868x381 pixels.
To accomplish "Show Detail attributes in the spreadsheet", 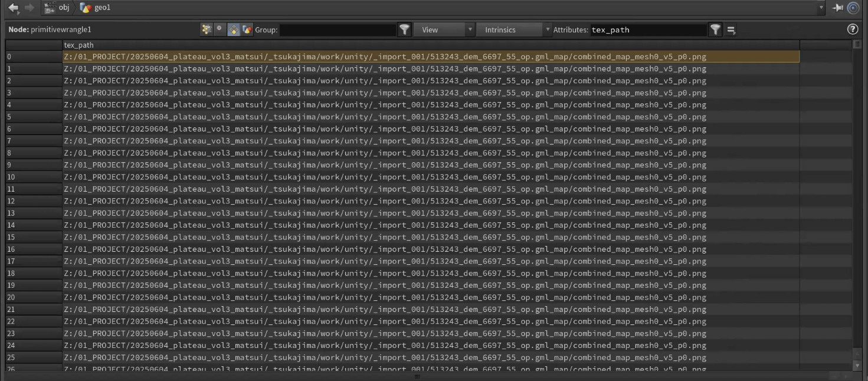I will [247, 29].
